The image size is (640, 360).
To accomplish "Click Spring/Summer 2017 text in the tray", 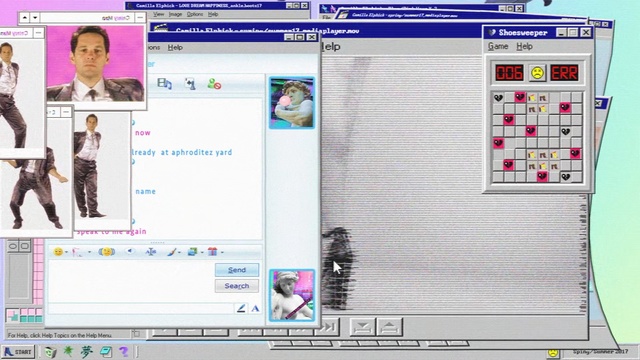I will (600, 351).
